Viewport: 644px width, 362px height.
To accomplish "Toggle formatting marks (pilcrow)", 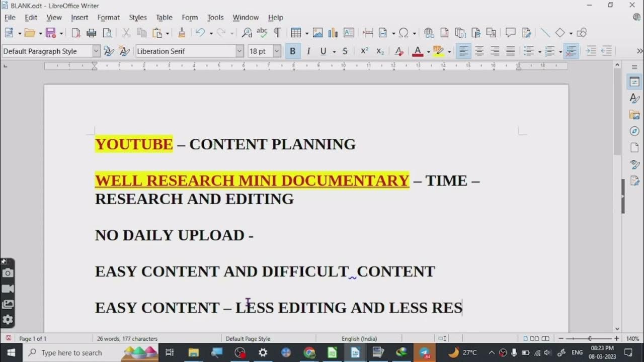I will point(277,33).
